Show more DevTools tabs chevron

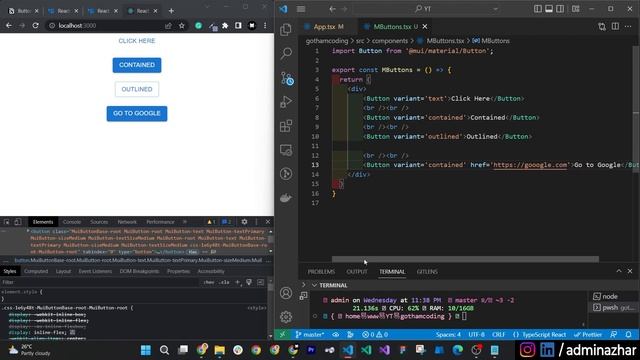[185, 222]
